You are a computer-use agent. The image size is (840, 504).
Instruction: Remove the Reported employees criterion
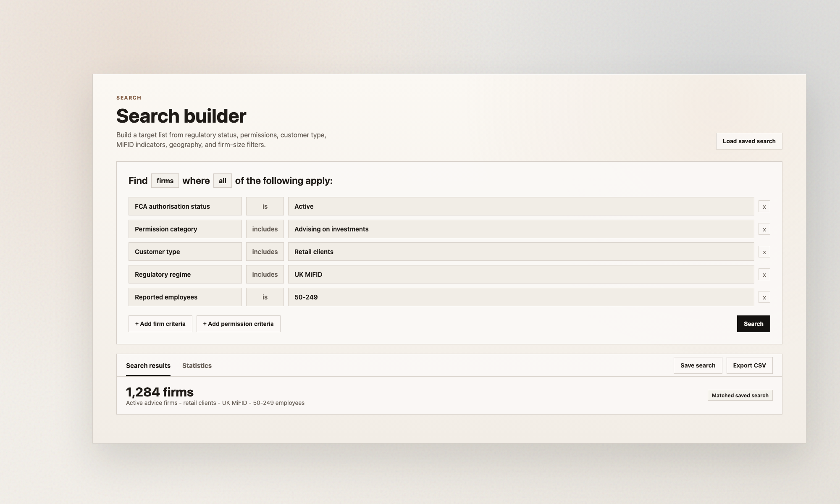point(764,297)
